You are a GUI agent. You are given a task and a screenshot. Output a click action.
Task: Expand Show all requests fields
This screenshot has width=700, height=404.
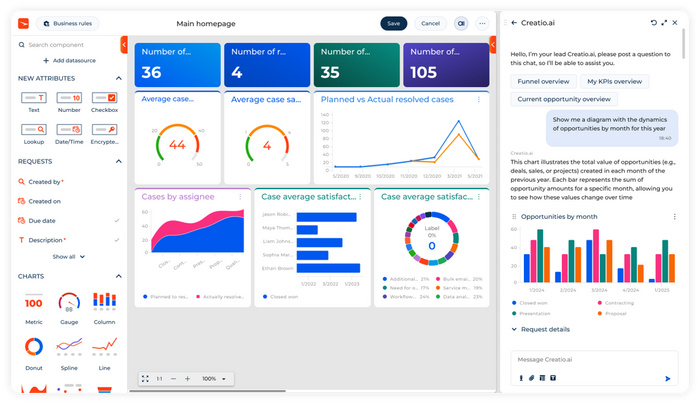point(67,257)
